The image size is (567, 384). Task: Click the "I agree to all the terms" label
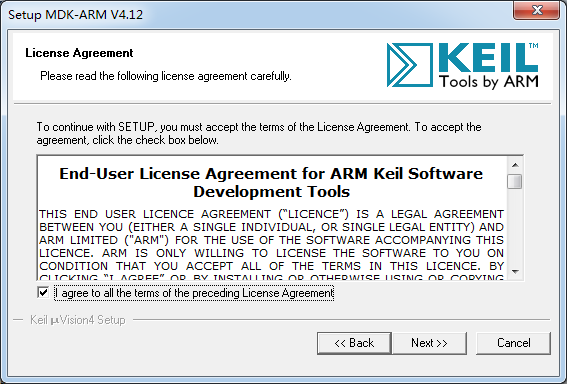point(194,293)
